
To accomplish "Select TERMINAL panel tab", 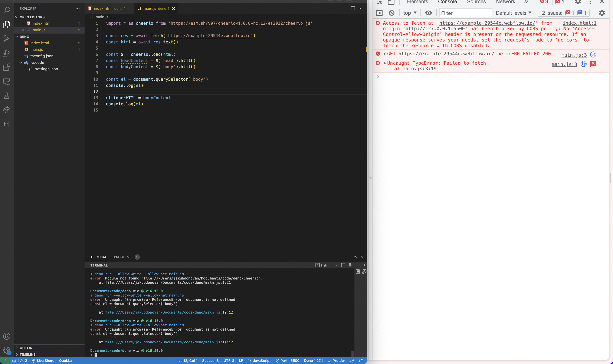I will coord(98,257).
